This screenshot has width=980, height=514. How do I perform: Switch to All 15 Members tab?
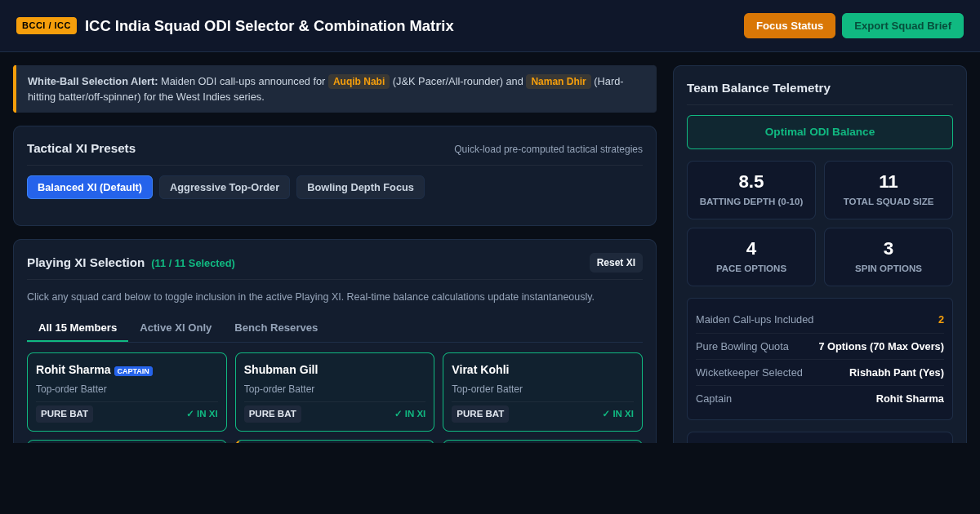point(78,328)
